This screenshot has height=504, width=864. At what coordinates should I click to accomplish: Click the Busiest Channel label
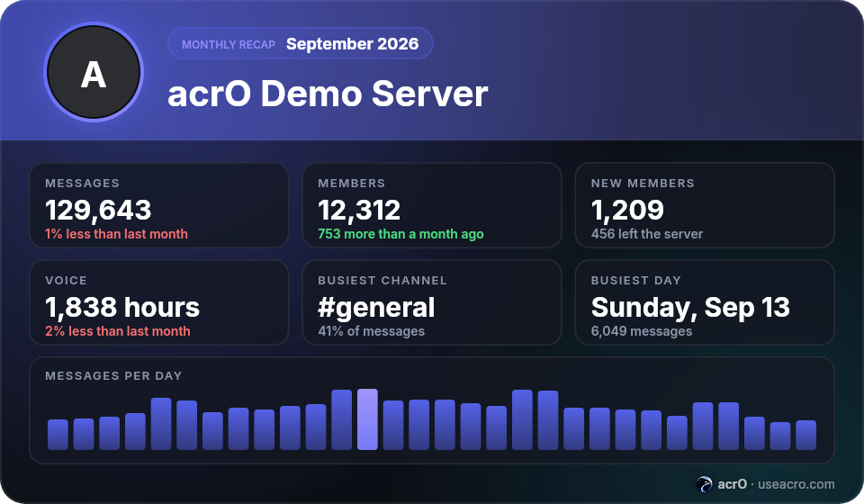[x=382, y=281]
